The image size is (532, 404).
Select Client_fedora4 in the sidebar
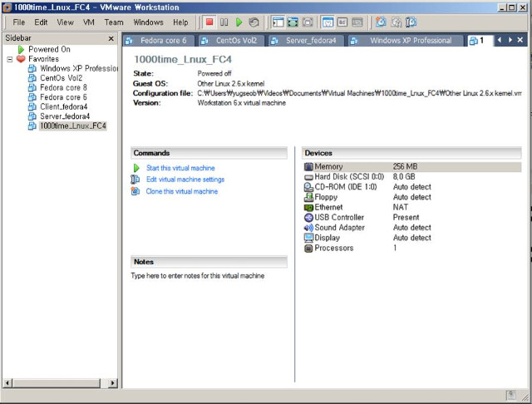[64, 107]
